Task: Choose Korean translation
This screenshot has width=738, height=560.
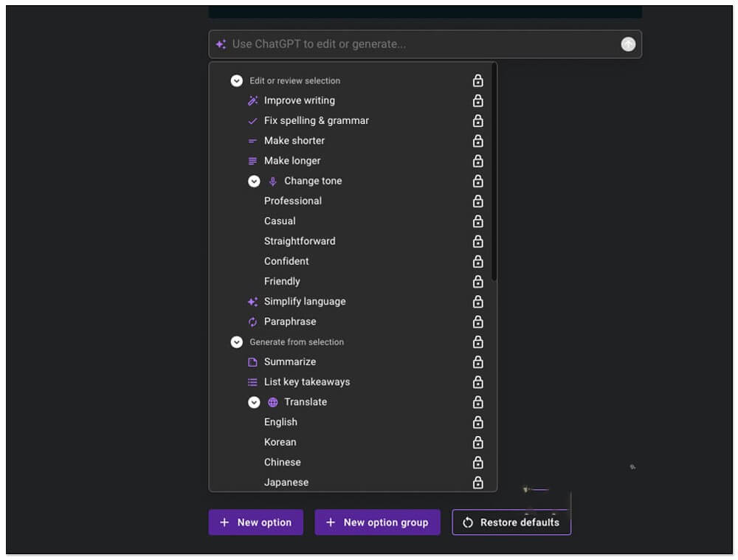Action: tap(280, 443)
